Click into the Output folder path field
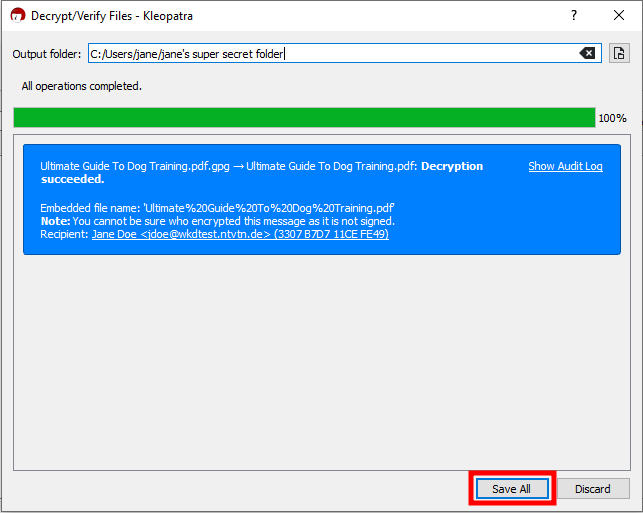The image size is (643, 513). pyautogui.click(x=330, y=54)
